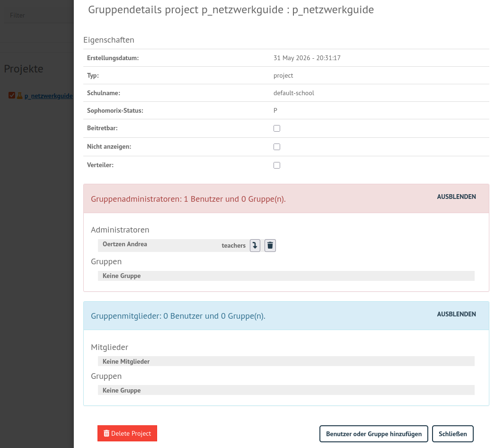
Task: Click the default-school value
Action: click(293, 93)
